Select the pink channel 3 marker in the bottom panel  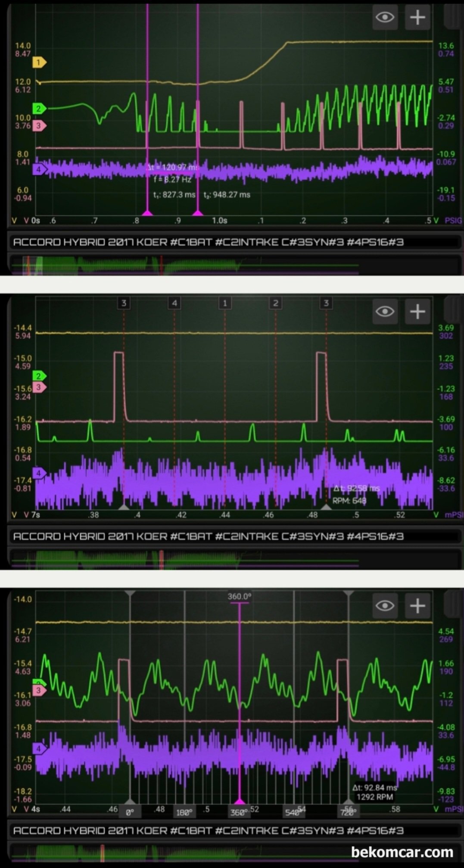[x=39, y=690]
